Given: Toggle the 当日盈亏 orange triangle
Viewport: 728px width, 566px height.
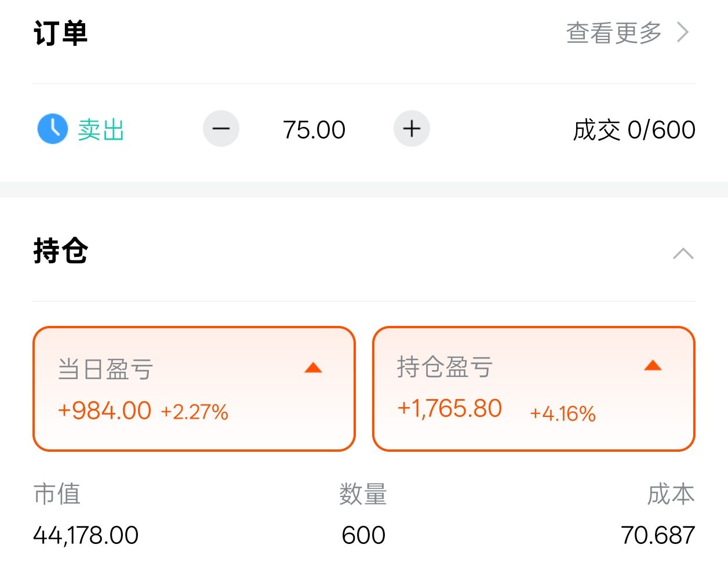Looking at the screenshot, I should coord(313,368).
